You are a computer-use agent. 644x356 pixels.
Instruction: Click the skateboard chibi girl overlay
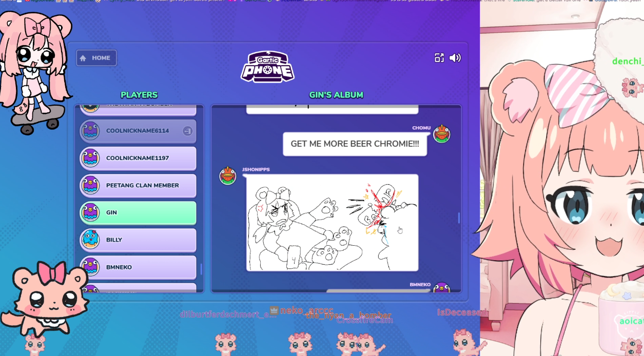(34, 72)
